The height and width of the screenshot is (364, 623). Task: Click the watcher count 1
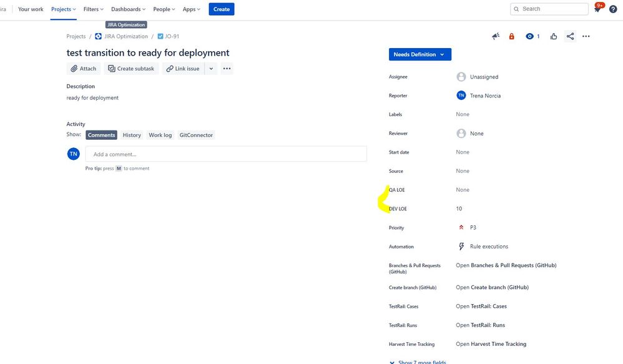(538, 36)
